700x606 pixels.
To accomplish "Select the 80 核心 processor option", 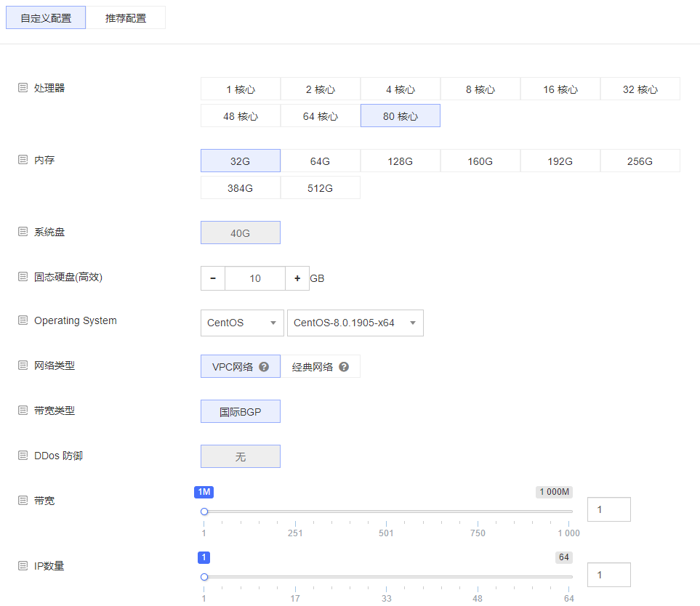I will point(400,115).
